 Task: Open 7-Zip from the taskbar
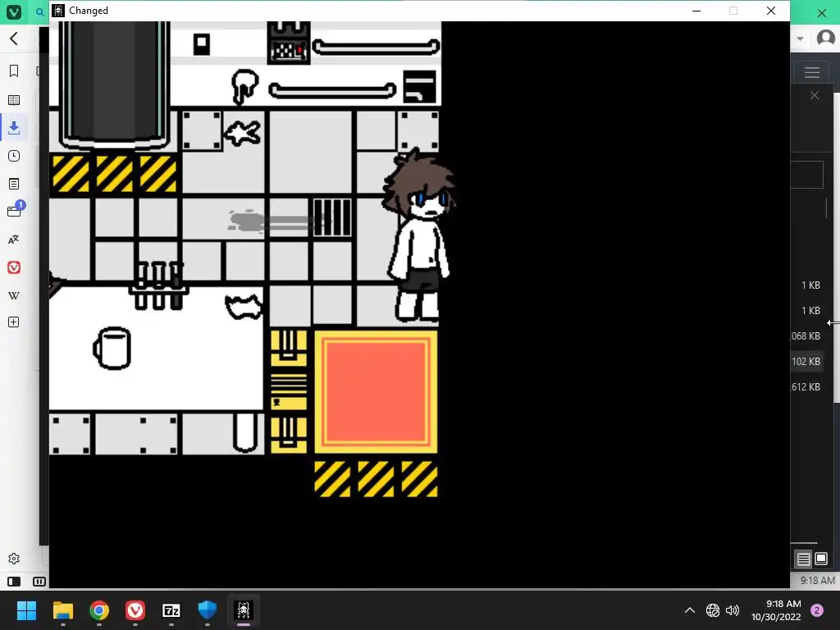pos(171,610)
